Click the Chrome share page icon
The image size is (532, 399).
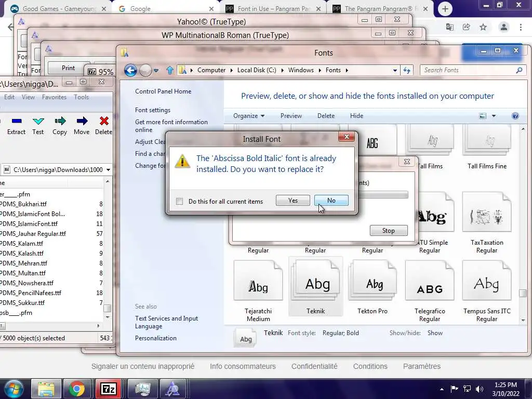coord(466,27)
